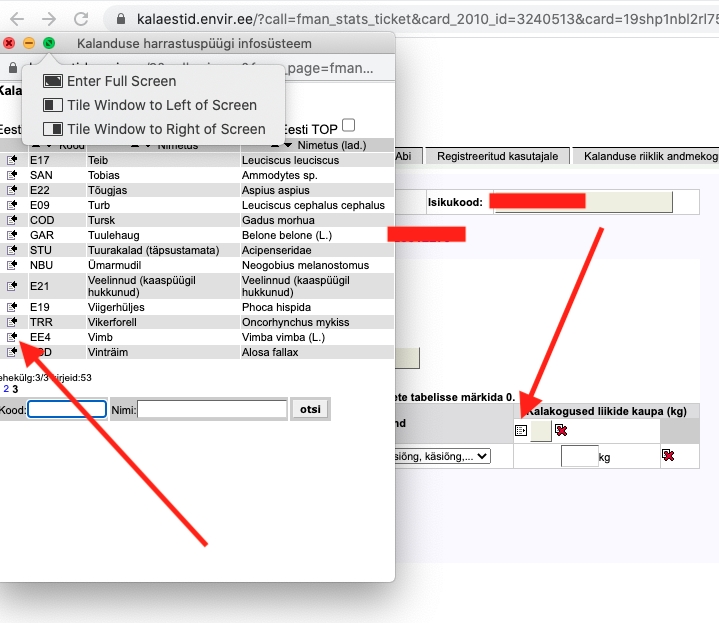Select the Viigerhüljes row icon (E19)

(12, 307)
